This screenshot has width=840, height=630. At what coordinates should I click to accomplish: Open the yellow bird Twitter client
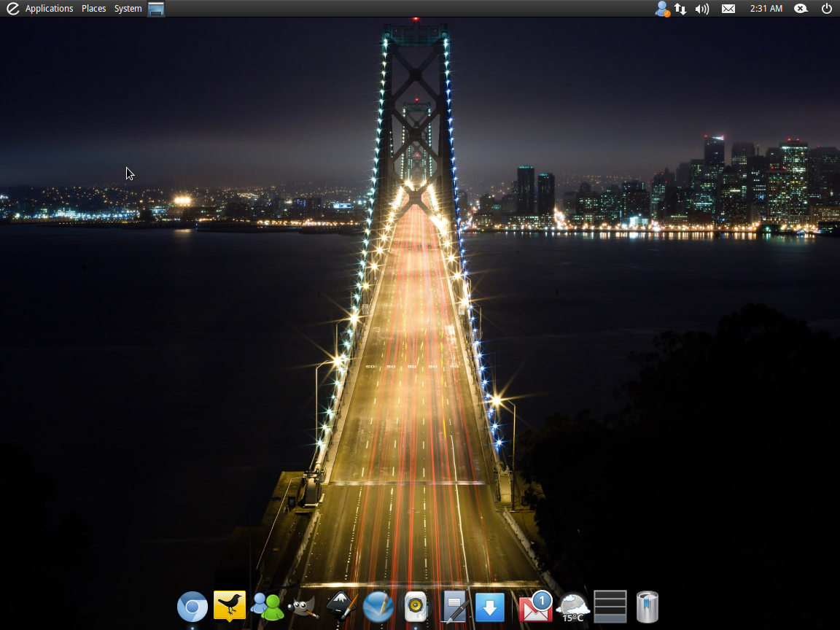(x=229, y=606)
